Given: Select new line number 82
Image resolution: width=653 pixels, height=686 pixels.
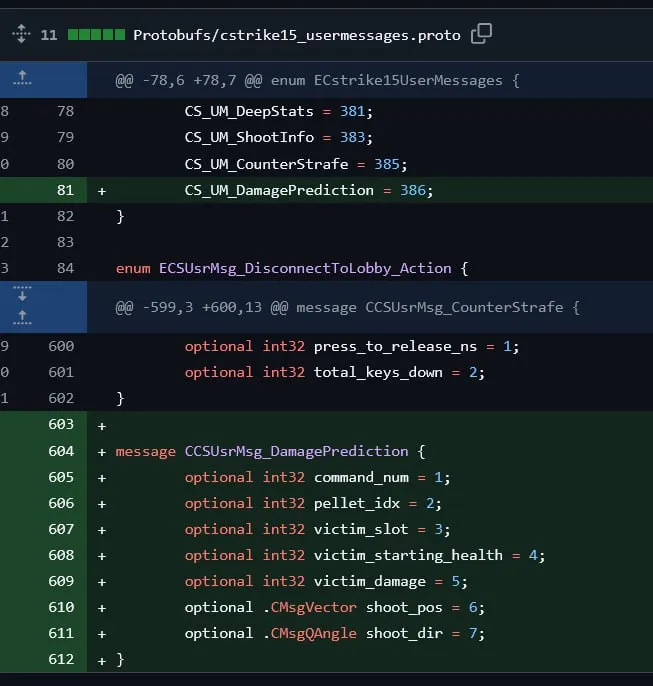Looking at the screenshot, I should point(65,216).
